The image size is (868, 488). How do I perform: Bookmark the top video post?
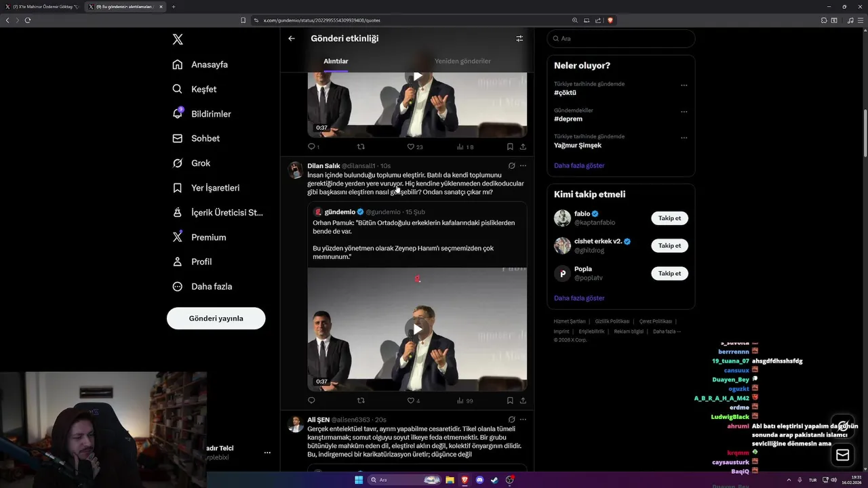coord(510,146)
